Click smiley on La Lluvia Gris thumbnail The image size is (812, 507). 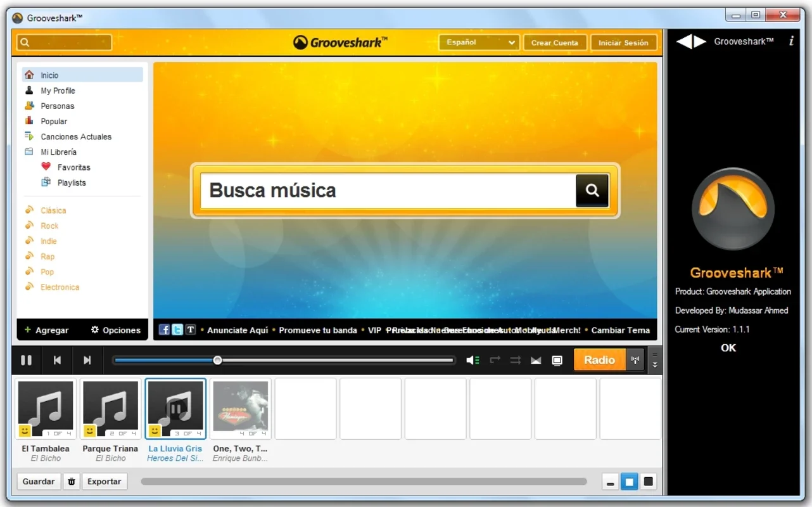tap(155, 431)
